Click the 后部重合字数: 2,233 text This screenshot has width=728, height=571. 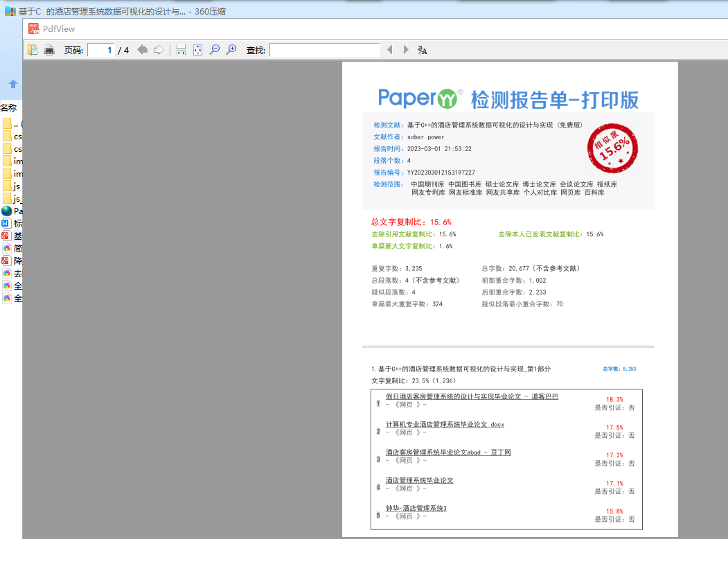(514, 292)
